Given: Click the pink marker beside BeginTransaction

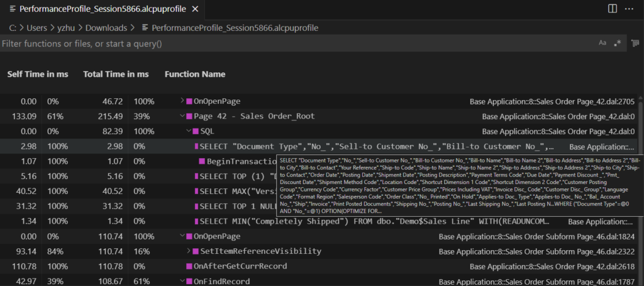Looking at the screenshot, I should click(202, 161).
